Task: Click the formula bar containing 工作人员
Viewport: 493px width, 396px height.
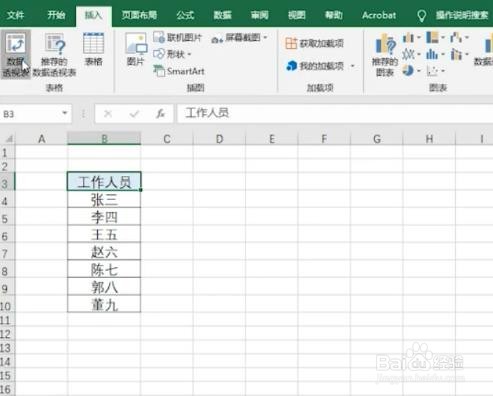Action: coord(335,113)
